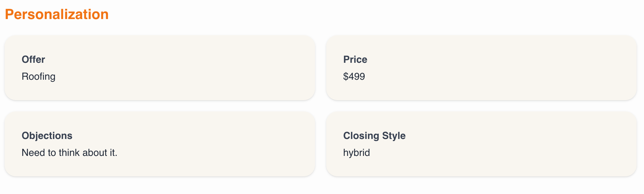Click the 'Need to think about it.' text
The height and width of the screenshot is (194, 644).
click(69, 153)
